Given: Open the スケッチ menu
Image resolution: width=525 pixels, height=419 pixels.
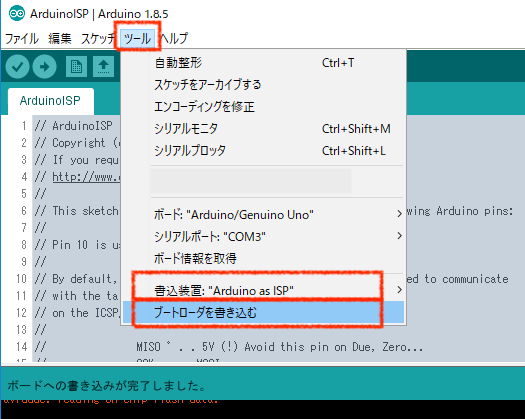Looking at the screenshot, I should pos(98,39).
